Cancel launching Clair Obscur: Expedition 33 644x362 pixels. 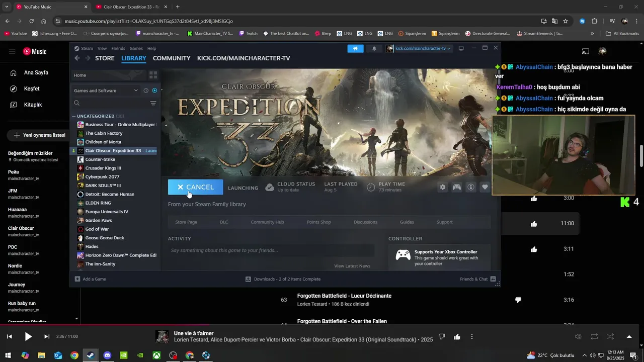[195, 187]
